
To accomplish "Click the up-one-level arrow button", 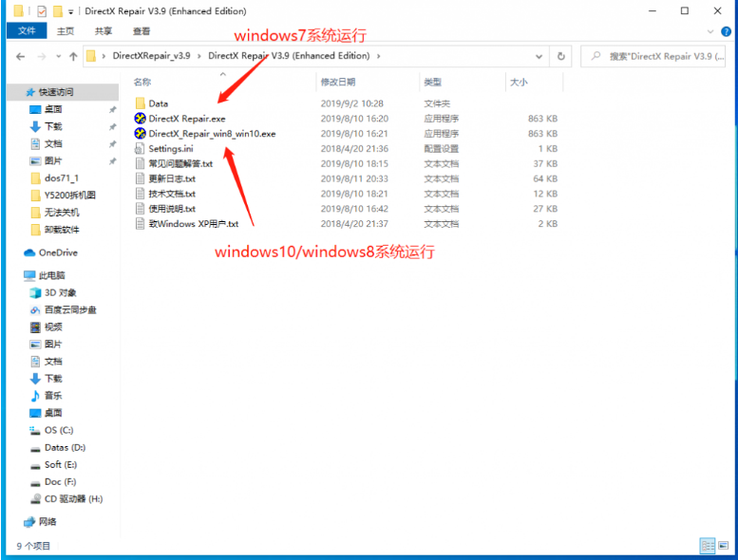I will [72, 56].
